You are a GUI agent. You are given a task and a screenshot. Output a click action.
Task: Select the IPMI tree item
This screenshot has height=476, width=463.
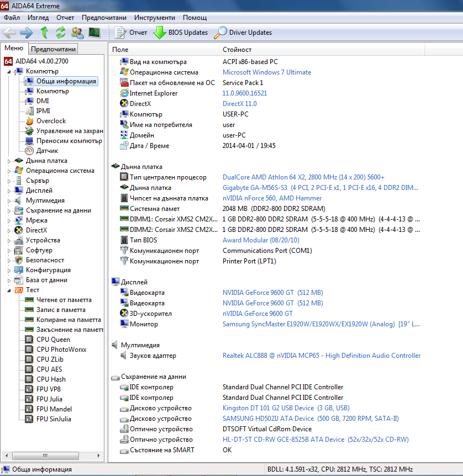(x=43, y=111)
